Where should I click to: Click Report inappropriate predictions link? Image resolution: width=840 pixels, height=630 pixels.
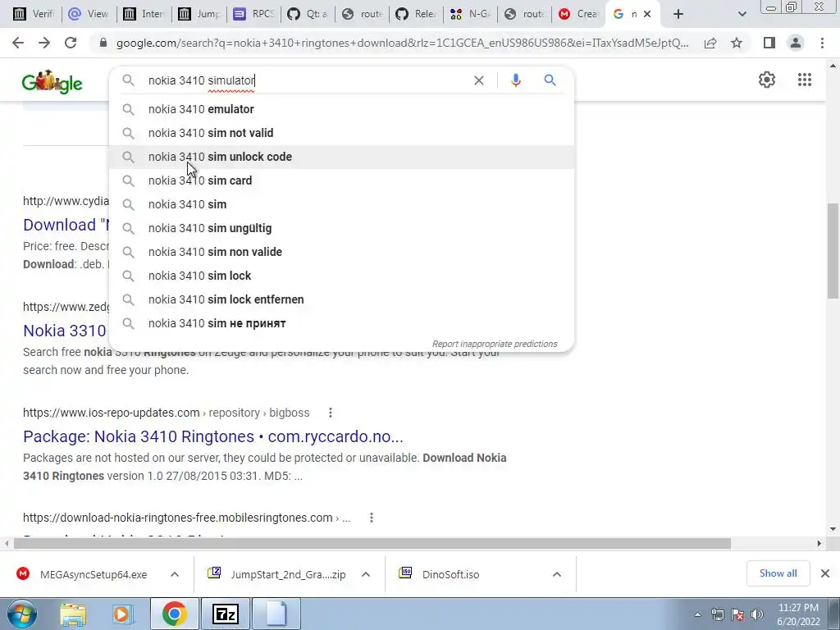click(495, 344)
